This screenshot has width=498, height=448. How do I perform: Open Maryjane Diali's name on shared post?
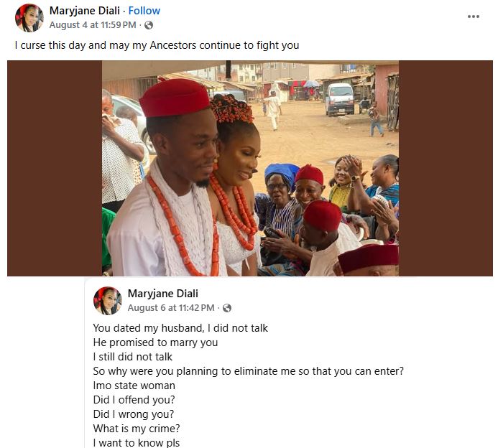162,294
